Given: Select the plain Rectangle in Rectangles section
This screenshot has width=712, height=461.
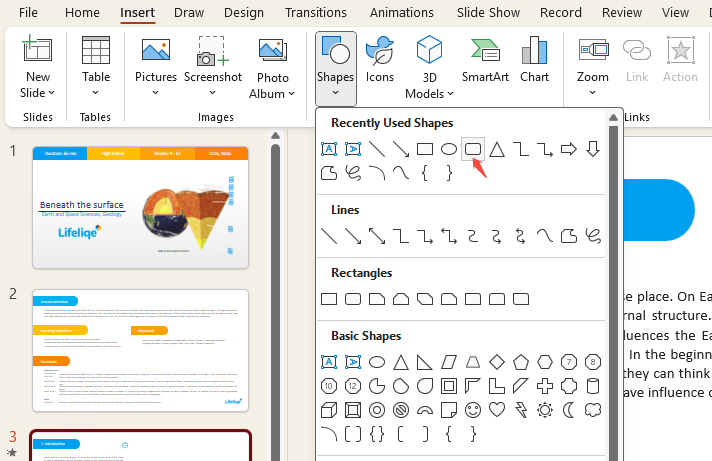Looking at the screenshot, I should pyautogui.click(x=329, y=299).
